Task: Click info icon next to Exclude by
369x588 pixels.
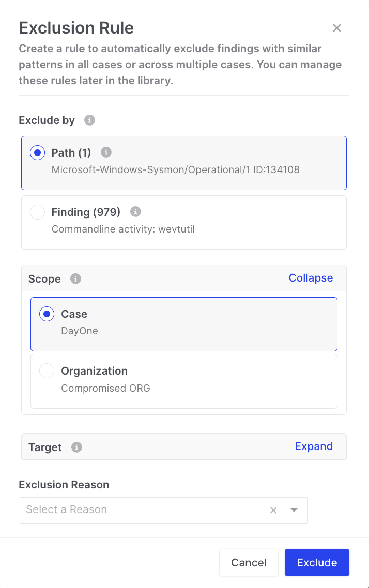Action: pyautogui.click(x=89, y=120)
